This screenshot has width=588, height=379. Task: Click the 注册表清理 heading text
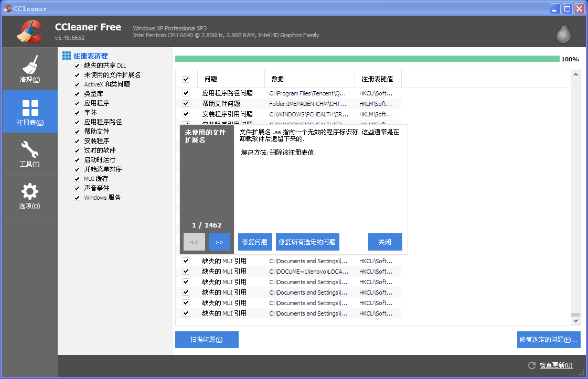[91, 56]
